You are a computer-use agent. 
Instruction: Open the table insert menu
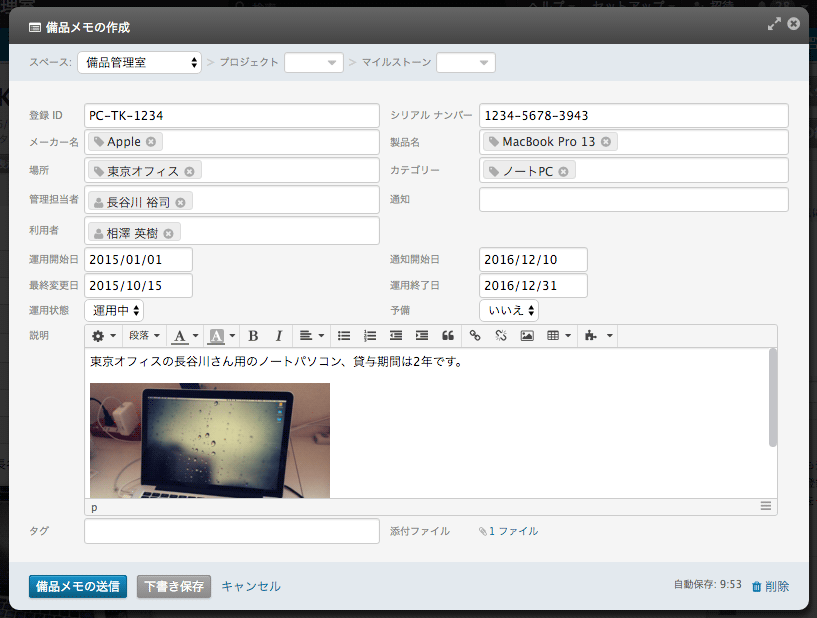(x=558, y=336)
